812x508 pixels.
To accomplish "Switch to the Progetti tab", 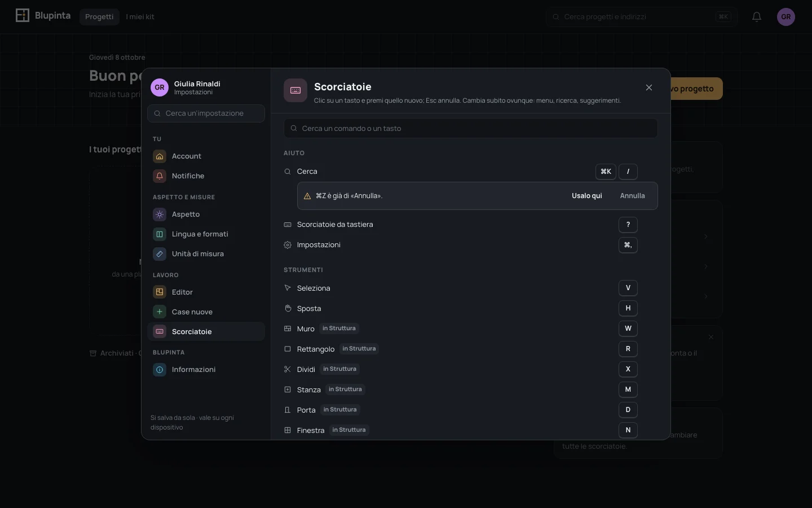I will (99, 17).
